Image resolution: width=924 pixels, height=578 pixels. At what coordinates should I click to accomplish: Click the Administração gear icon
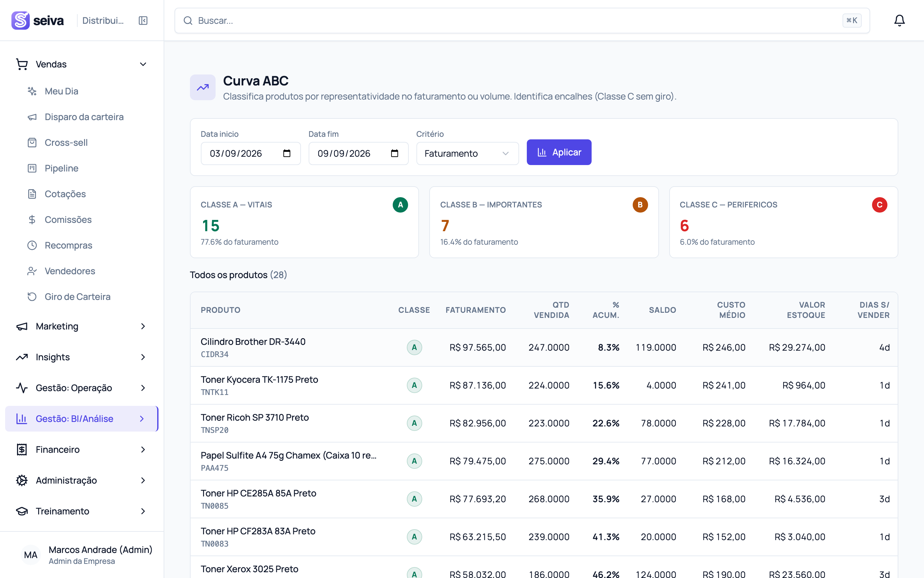(x=22, y=480)
